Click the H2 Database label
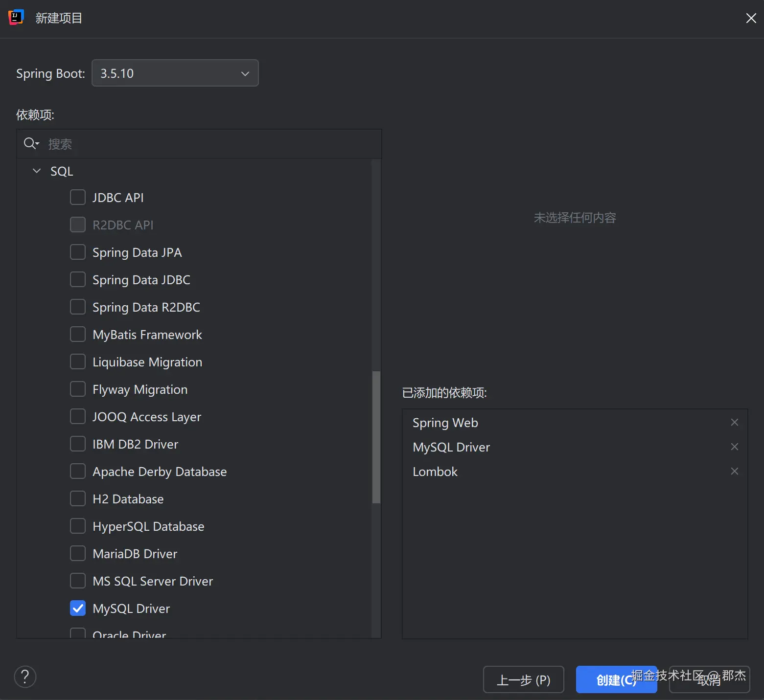Screen dimensions: 764x700 (128, 499)
